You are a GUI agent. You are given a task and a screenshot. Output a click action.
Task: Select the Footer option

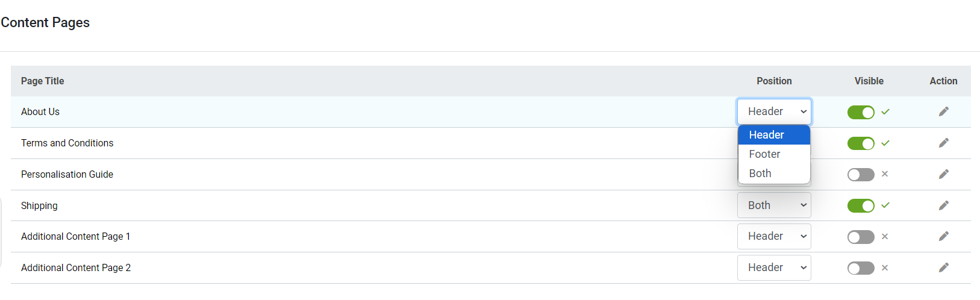pos(774,154)
